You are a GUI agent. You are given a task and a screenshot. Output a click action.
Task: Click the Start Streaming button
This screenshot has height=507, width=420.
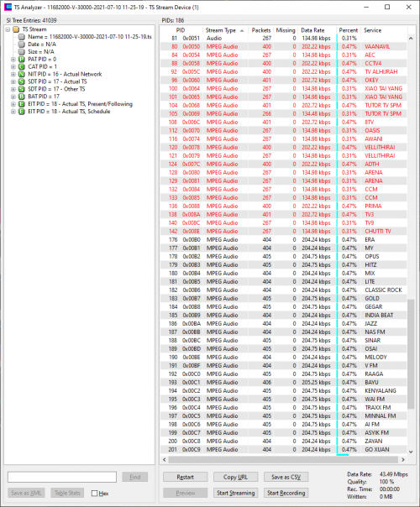coord(235,493)
